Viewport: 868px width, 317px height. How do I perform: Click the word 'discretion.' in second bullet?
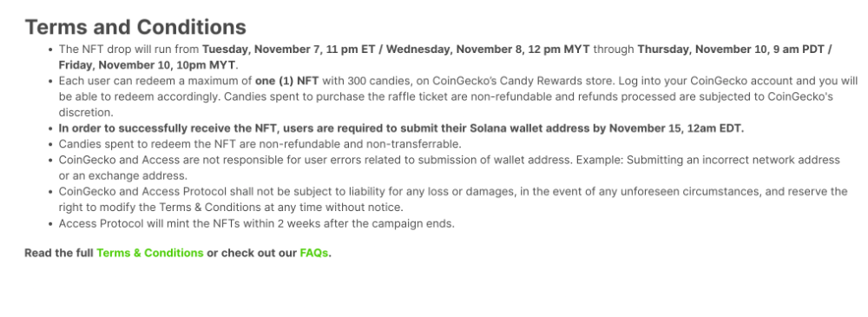coord(86,113)
